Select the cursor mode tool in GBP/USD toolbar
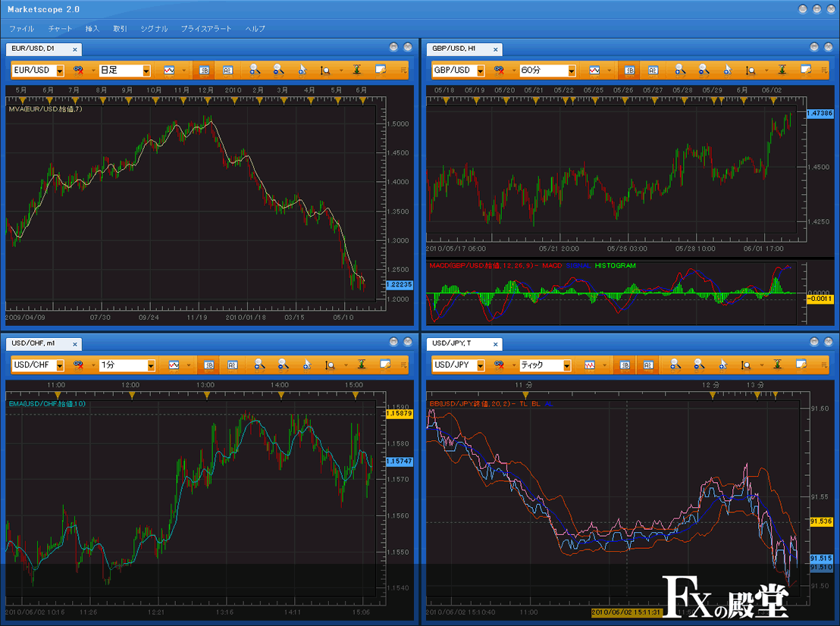This screenshot has width=840, height=626. click(x=728, y=70)
